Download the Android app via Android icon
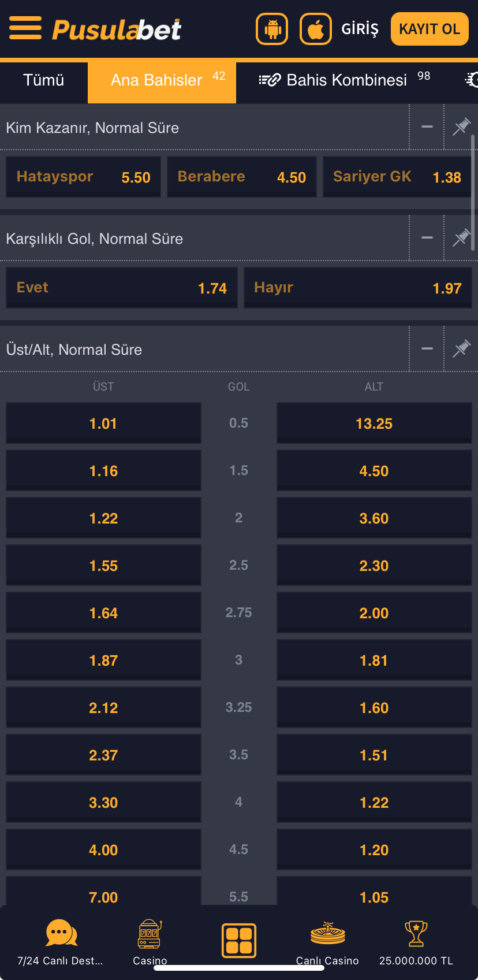478x980 pixels. [x=271, y=28]
